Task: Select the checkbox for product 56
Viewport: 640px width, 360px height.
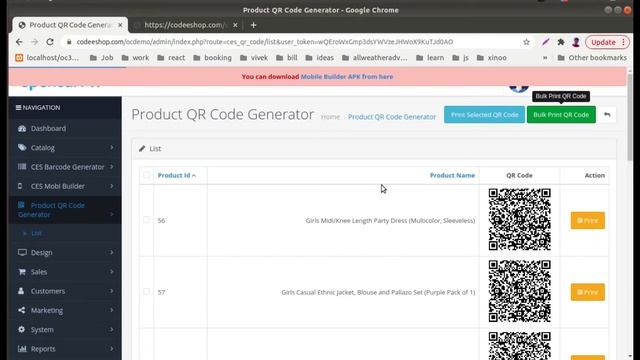Action: coord(146,220)
